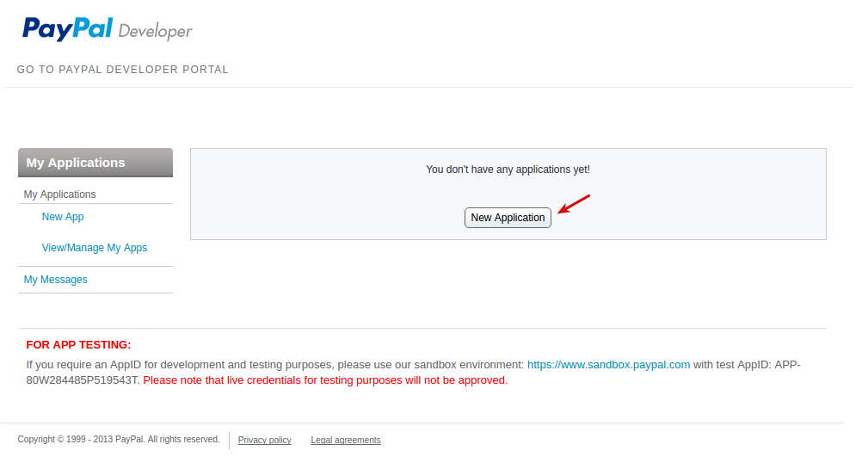Click the 'If you require an AppID' sentence
The width and height of the screenshot is (868, 463).
pyautogui.click(x=274, y=365)
